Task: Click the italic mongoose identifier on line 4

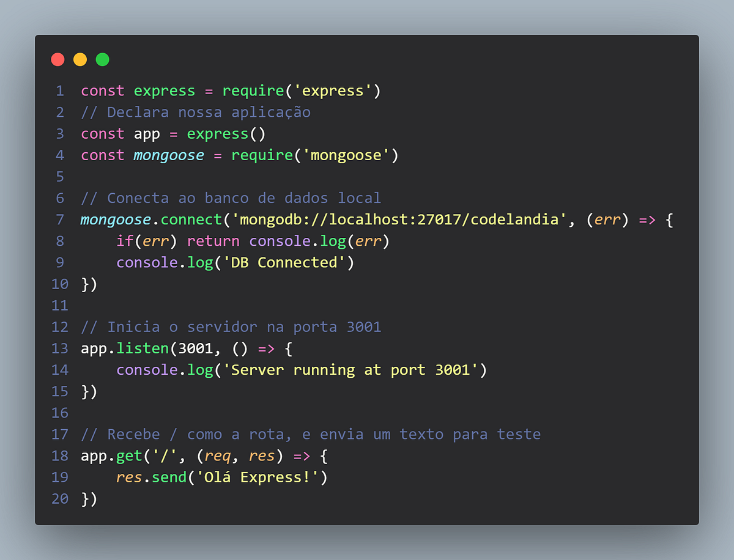Action: 169,155
